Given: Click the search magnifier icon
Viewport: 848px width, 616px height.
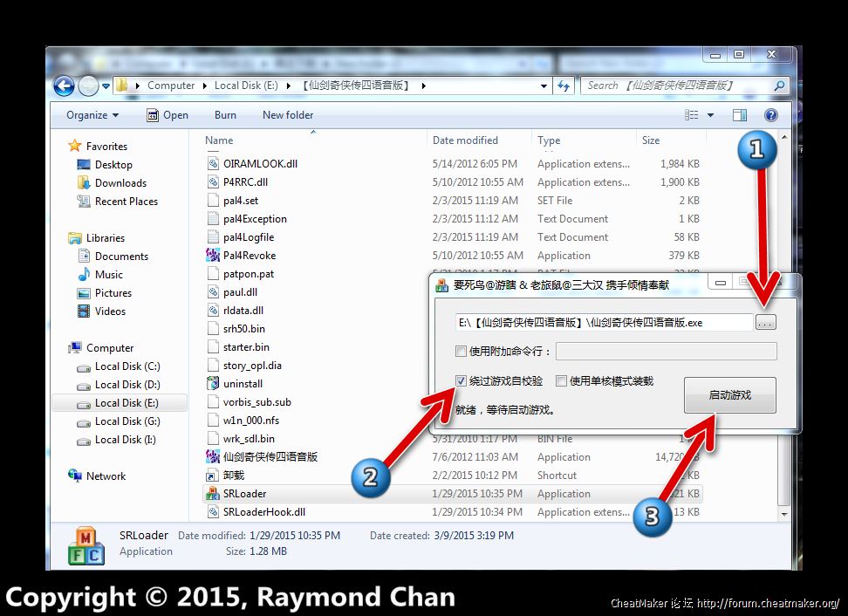Looking at the screenshot, I should [778, 86].
